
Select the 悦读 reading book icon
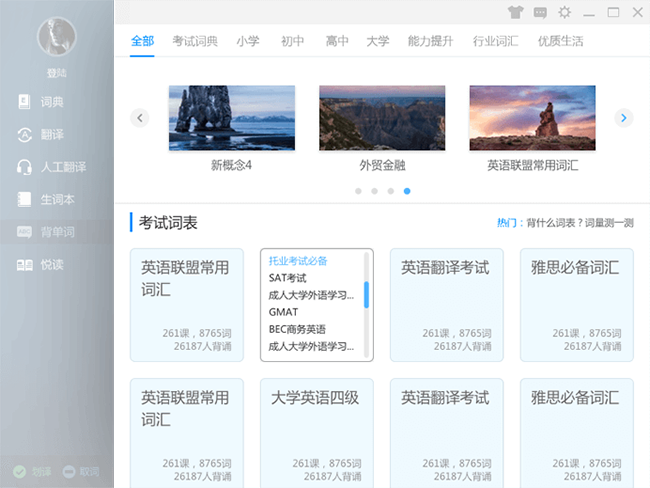coord(25,265)
